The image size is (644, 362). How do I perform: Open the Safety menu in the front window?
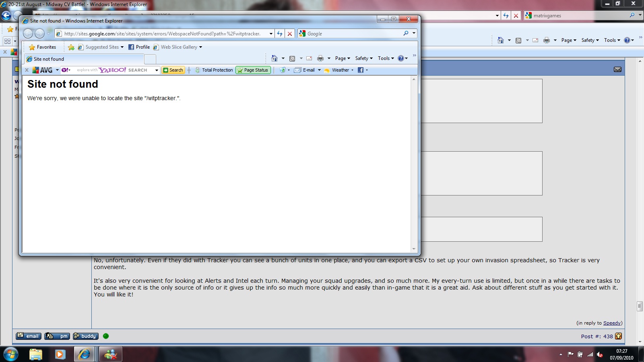[x=364, y=58]
